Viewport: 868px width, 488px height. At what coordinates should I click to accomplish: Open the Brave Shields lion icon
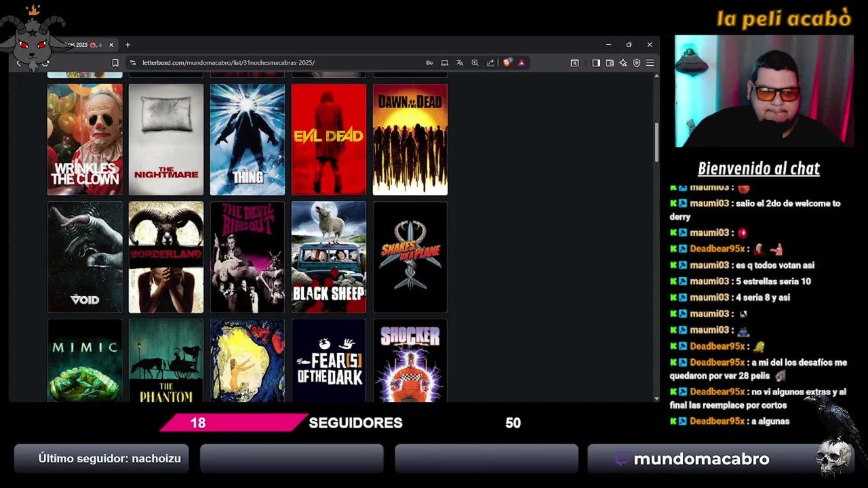tap(507, 63)
